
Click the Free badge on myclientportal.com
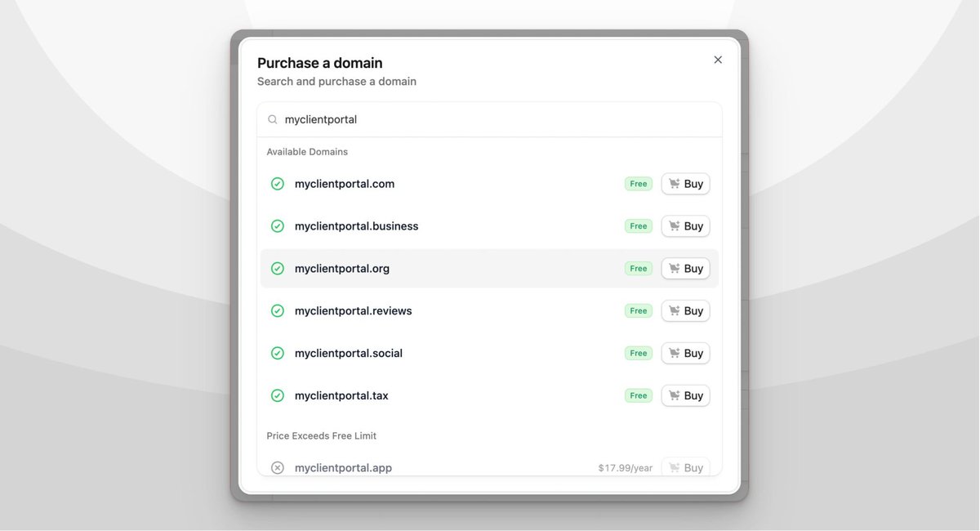point(639,184)
